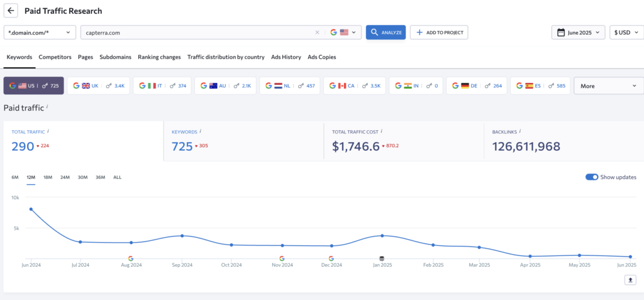The height and width of the screenshot is (300, 644).
Task: Open the $ USD currency dropdown
Action: [x=626, y=33]
